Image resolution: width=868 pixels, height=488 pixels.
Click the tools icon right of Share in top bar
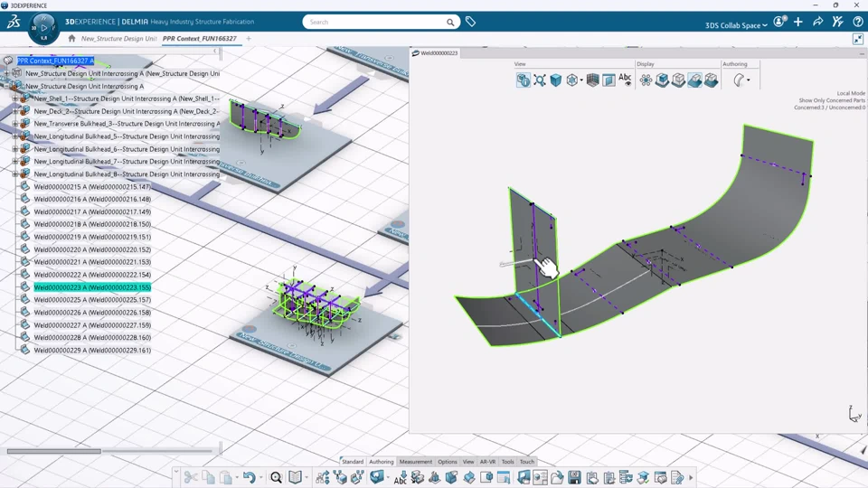(x=837, y=22)
